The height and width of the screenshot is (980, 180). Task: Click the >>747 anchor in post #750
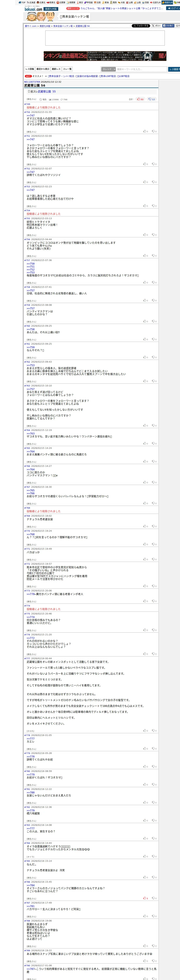pos(30,116)
